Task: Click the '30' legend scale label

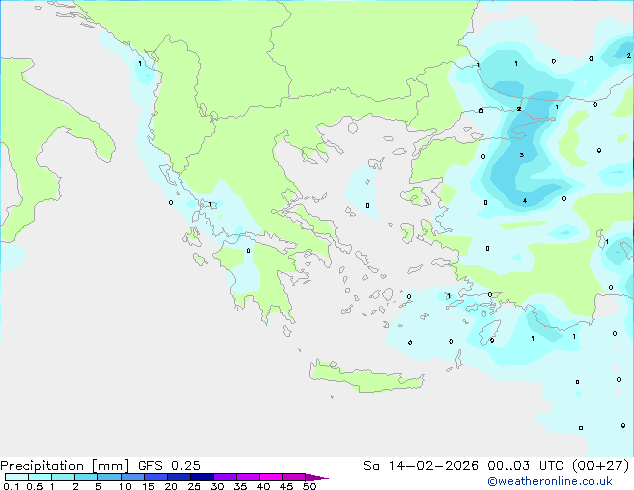Action: (217, 486)
